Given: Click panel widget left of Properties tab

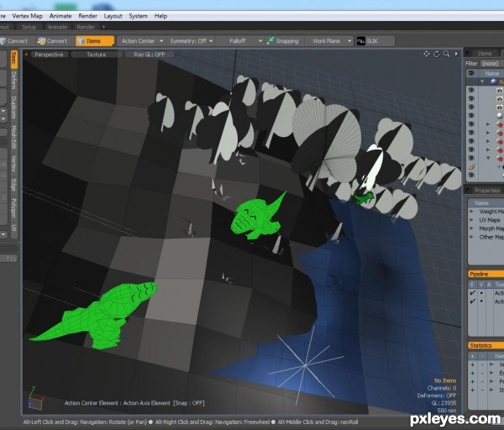Looking at the screenshot, I should [x=468, y=191].
